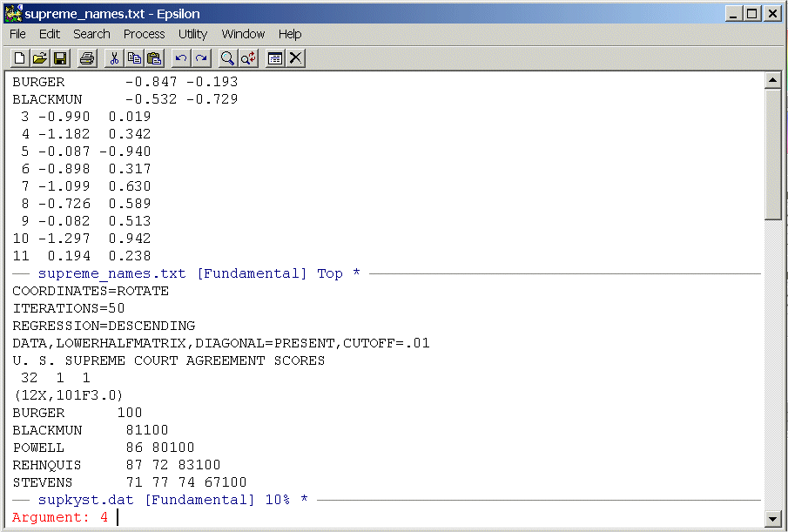Save the file with the floppy disk icon
The height and width of the screenshot is (532, 788).
(60, 58)
